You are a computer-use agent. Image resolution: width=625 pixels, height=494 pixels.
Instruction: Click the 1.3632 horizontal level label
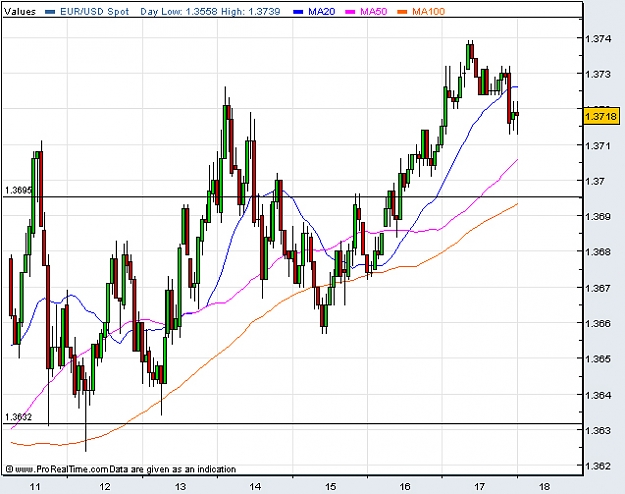(x=18, y=417)
